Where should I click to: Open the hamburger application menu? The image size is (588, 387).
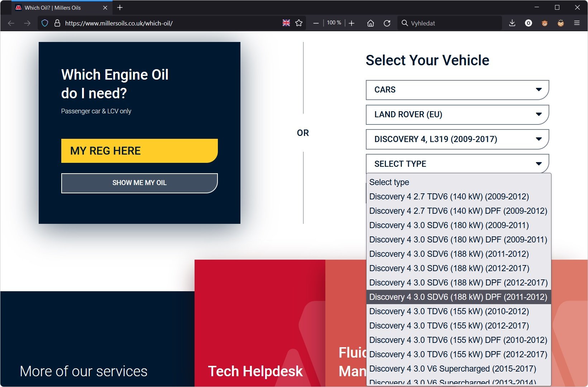tap(577, 23)
